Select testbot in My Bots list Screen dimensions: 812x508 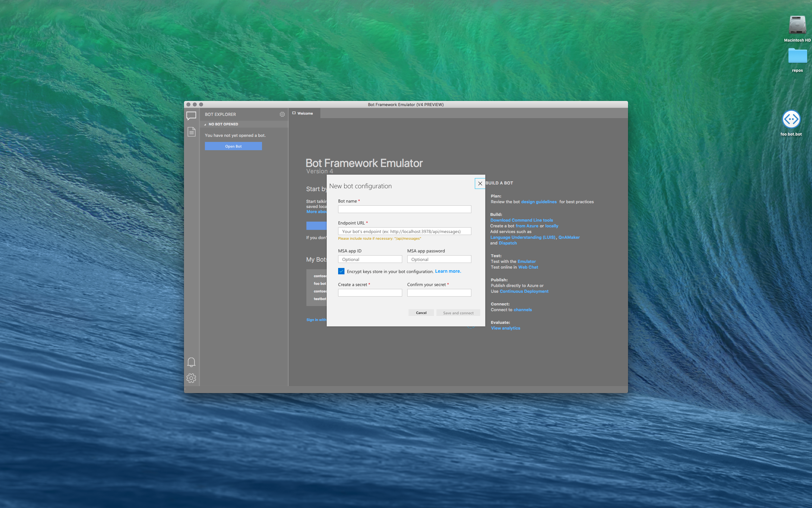coord(320,299)
